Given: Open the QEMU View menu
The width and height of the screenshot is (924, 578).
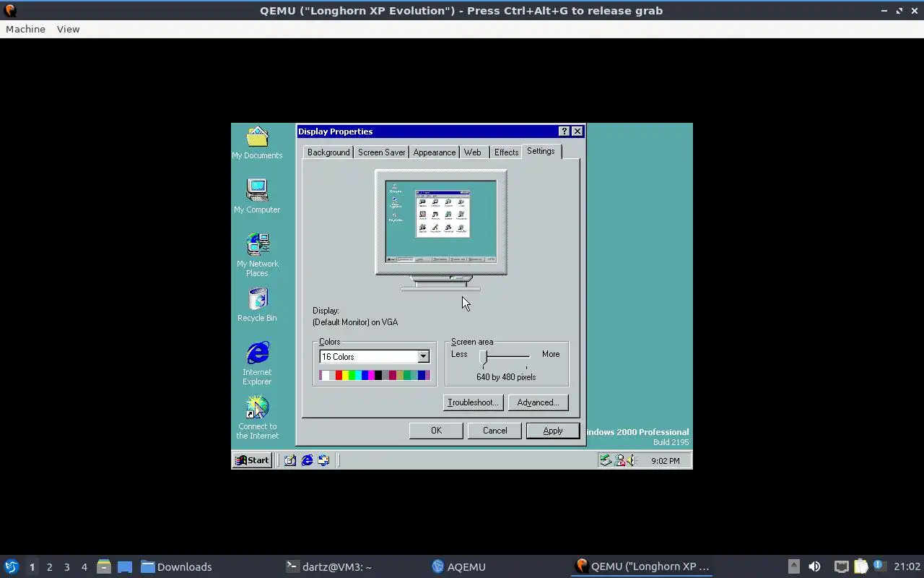Looking at the screenshot, I should [x=68, y=29].
